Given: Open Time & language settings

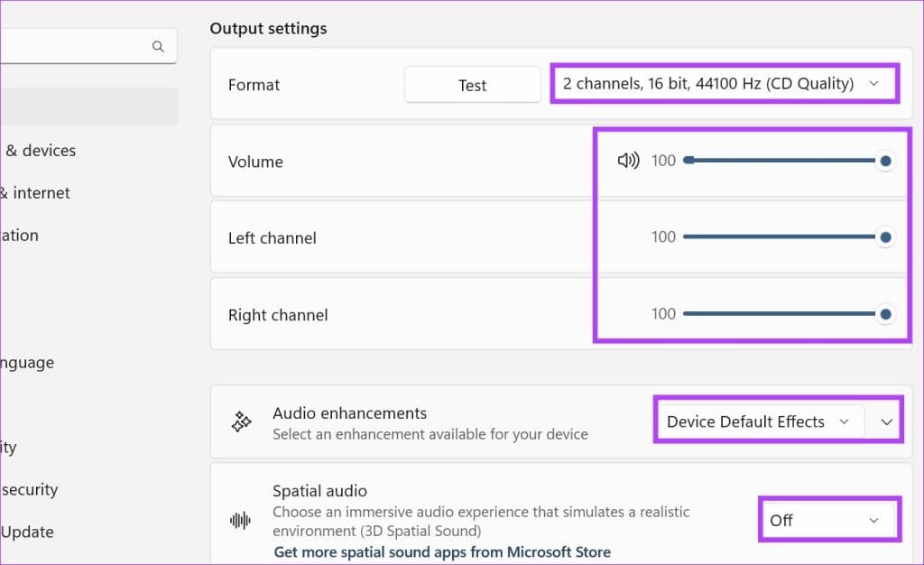Looking at the screenshot, I should pyautogui.click(x=27, y=363).
